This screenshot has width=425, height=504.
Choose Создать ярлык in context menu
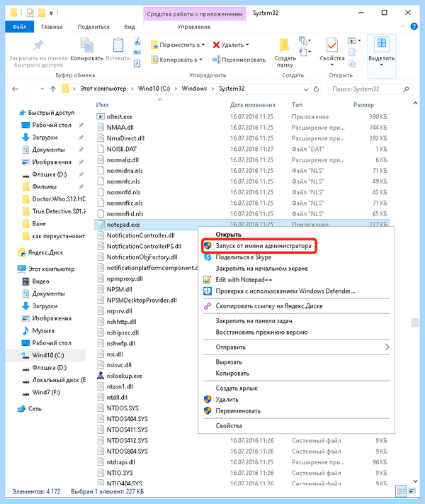tap(237, 388)
